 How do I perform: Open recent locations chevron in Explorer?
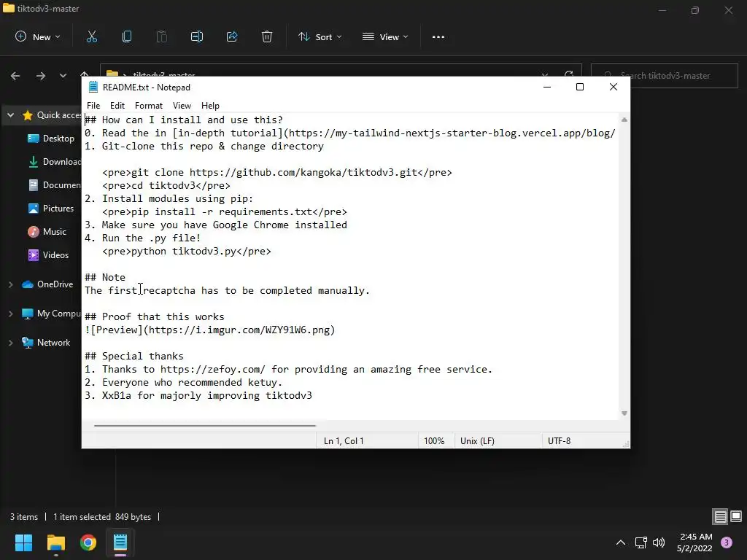click(63, 76)
